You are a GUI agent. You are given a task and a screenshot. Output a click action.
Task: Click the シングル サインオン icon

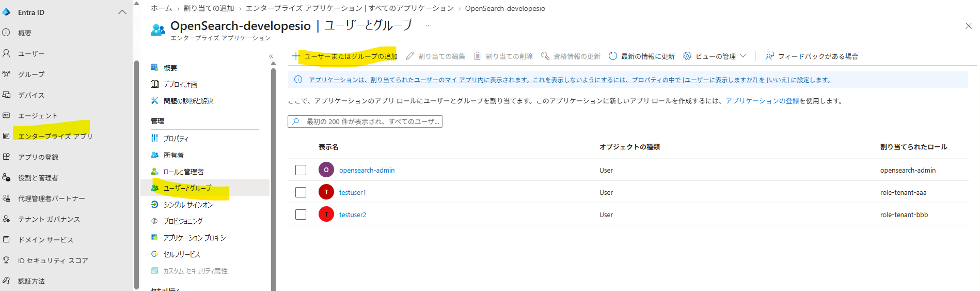(x=154, y=204)
